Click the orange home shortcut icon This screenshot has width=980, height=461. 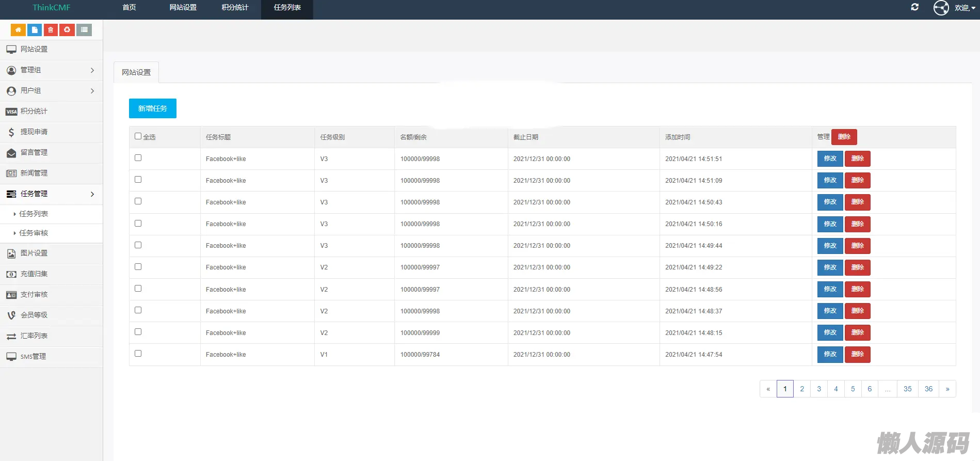coord(18,30)
